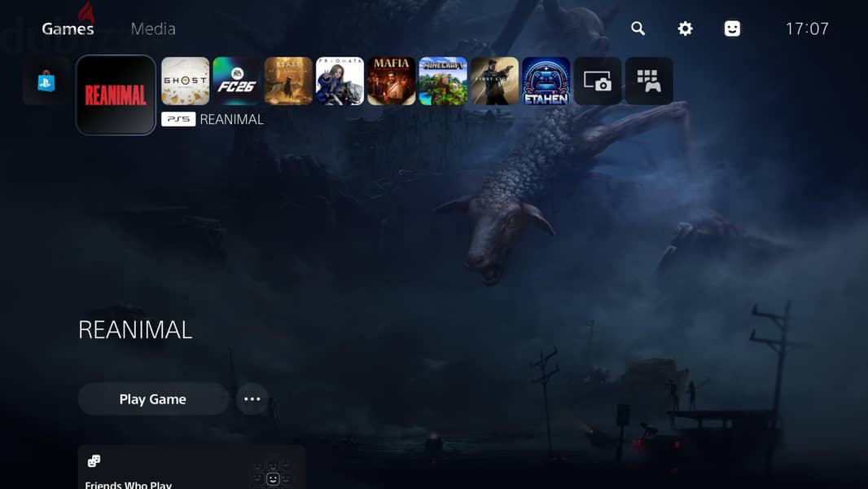The height and width of the screenshot is (489, 868).
Task: Open the Mafia game tile
Action: 392,81
